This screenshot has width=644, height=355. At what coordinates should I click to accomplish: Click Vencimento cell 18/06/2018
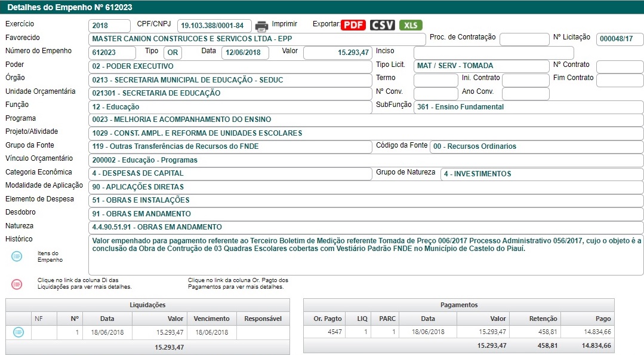point(211,332)
